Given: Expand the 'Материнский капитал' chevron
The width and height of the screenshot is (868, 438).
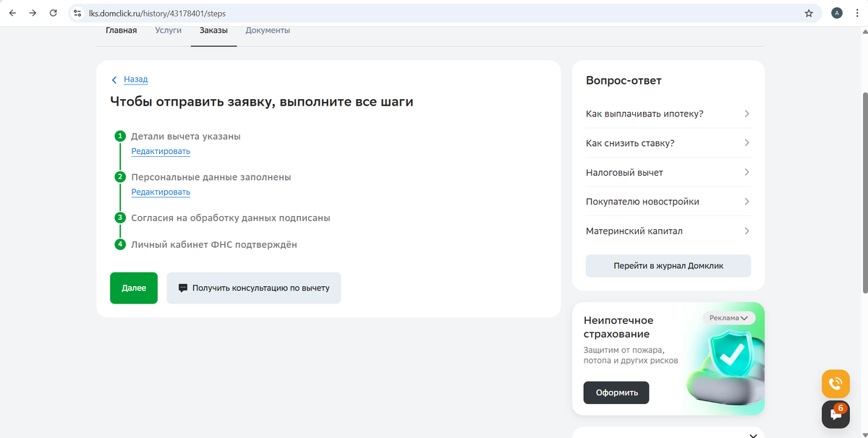Looking at the screenshot, I should click(746, 231).
